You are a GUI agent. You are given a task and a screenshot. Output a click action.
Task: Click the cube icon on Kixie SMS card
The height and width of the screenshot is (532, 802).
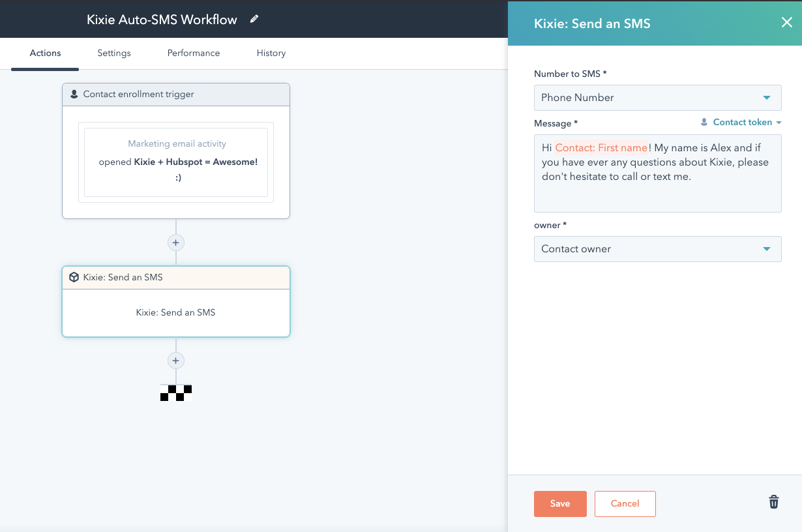[74, 277]
